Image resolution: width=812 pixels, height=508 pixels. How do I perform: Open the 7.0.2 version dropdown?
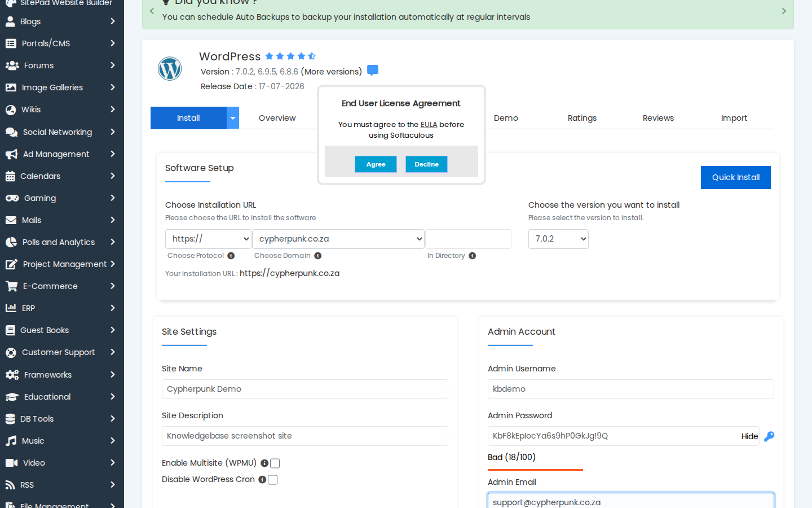pos(558,239)
